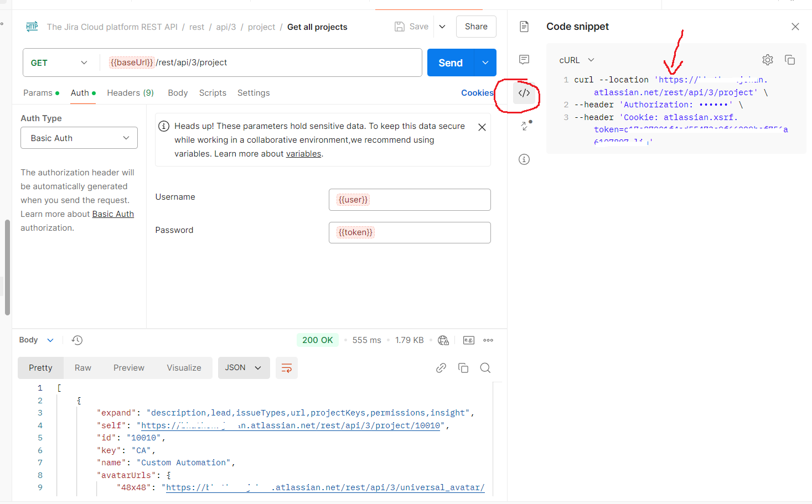Screen dimensions: 812x504
Task: Open the Comments panel icon
Action: pos(524,59)
